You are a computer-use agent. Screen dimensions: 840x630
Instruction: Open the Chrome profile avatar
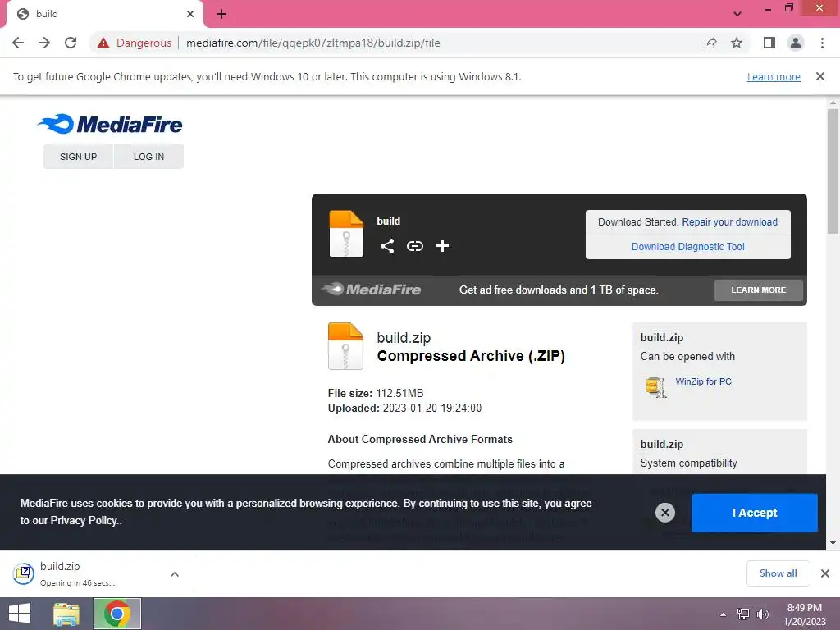coord(796,43)
